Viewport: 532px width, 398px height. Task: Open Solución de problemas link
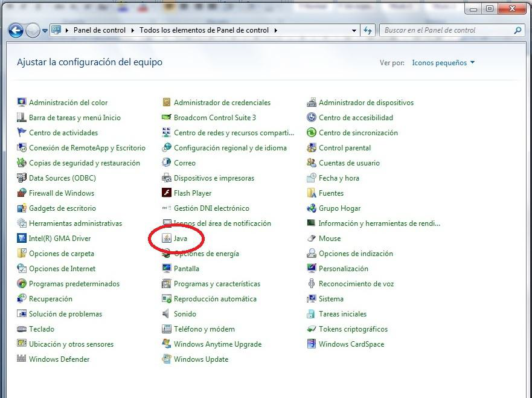pyautogui.click(x=65, y=314)
